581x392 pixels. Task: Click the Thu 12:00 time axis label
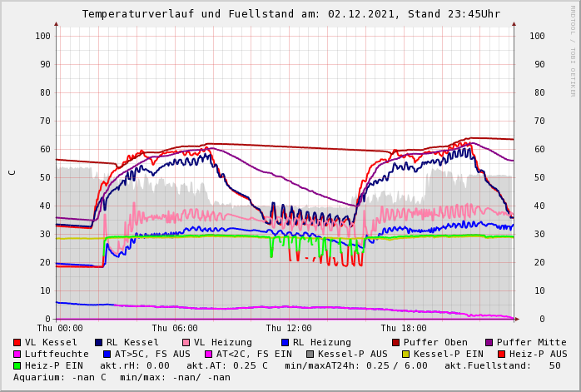coord(288,328)
